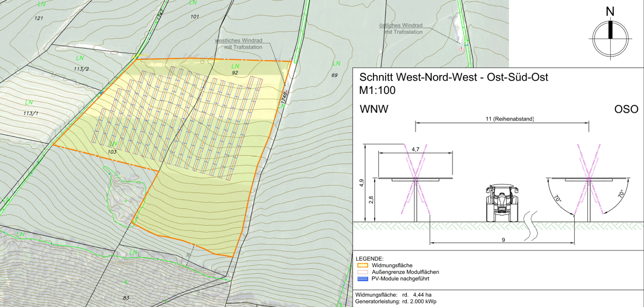Select parcel number 92 on map

pyautogui.click(x=235, y=73)
